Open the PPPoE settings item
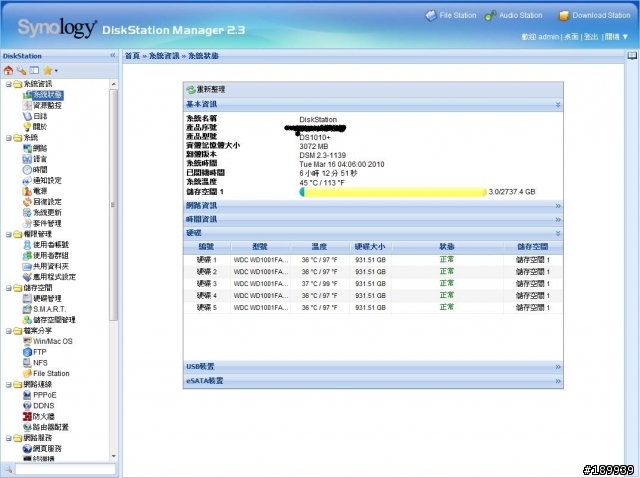 [x=40, y=395]
